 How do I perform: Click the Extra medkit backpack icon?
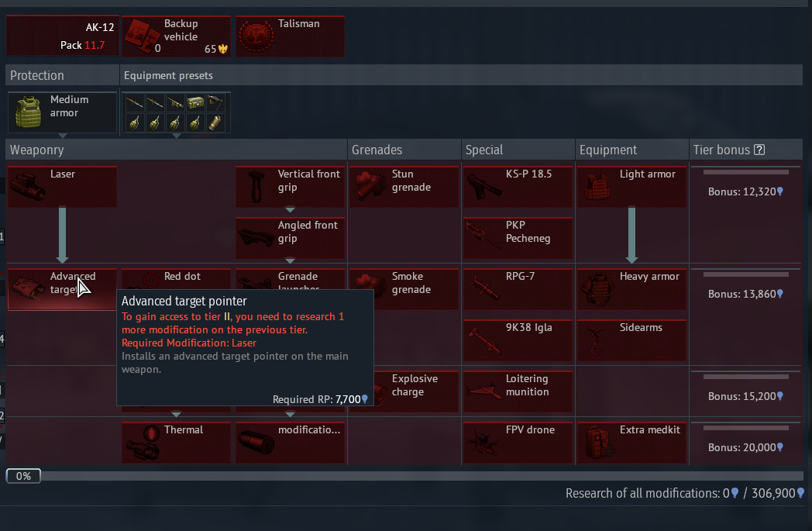(598, 443)
